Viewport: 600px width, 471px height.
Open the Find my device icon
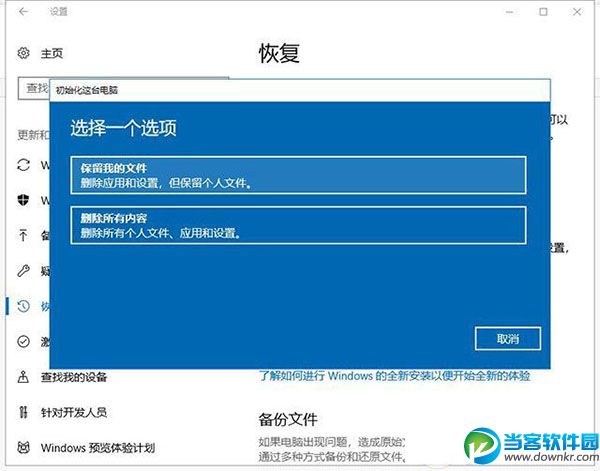click(x=23, y=377)
